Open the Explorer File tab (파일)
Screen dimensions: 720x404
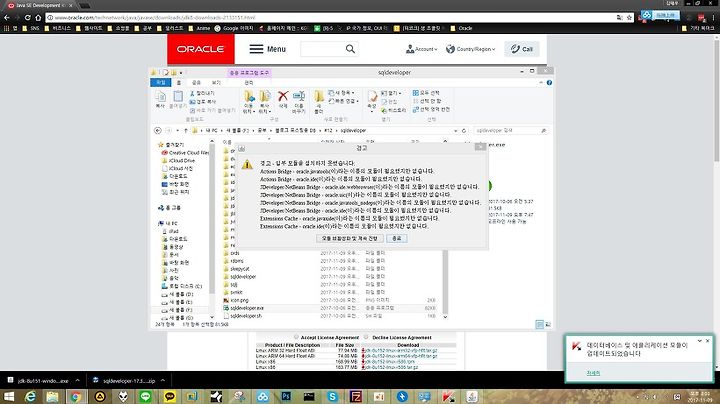(x=160, y=83)
